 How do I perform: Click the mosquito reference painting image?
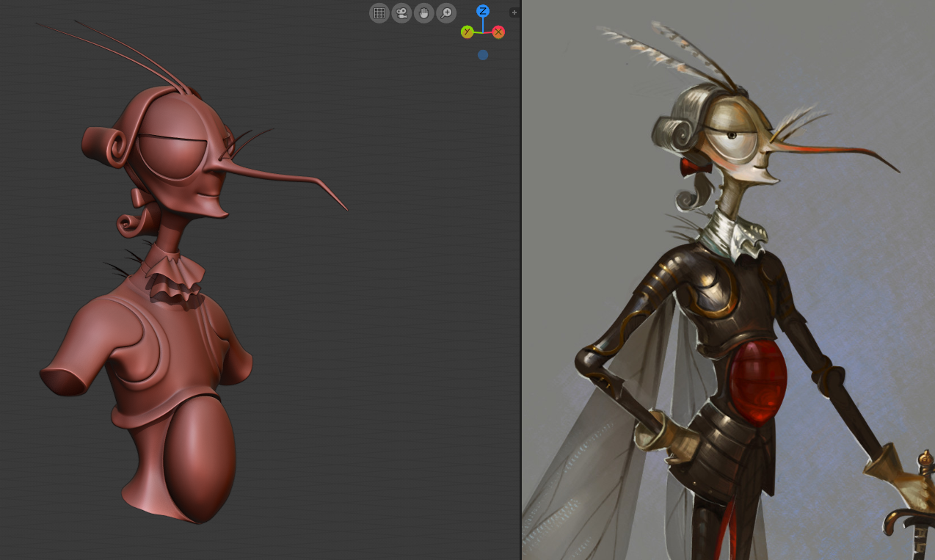728,280
